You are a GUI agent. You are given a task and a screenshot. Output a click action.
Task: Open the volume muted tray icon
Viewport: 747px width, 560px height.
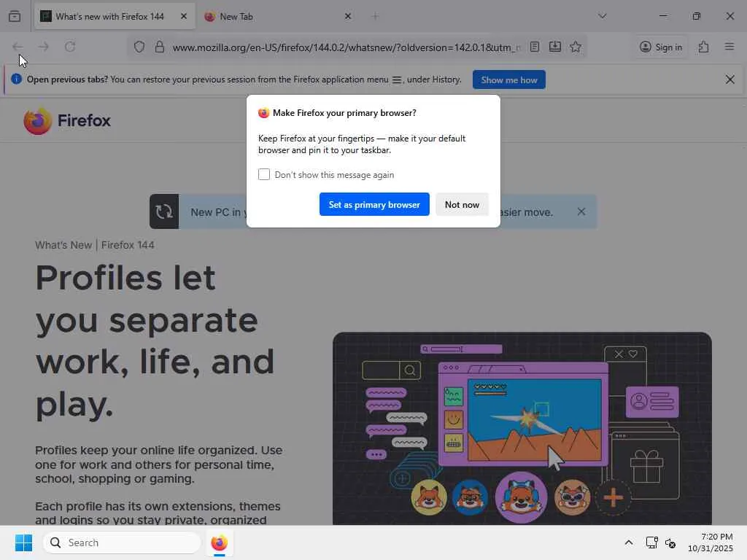click(670, 542)
